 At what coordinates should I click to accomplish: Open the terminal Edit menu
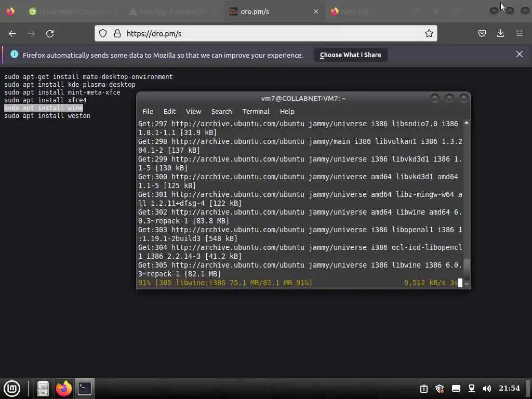[169, 111]
